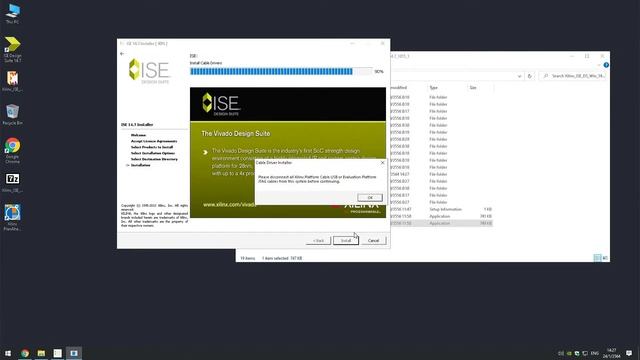Open Xilinx PlanAhead desktop shortcut
Viewport: 640px width, 360px height.
[12, 218]
